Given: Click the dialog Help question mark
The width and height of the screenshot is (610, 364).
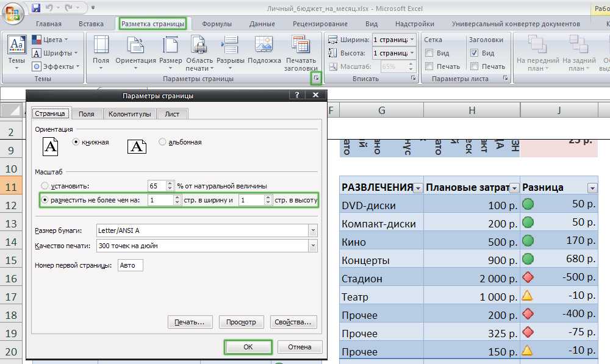Looking at the screenshot, I should (x=297, y=95).
